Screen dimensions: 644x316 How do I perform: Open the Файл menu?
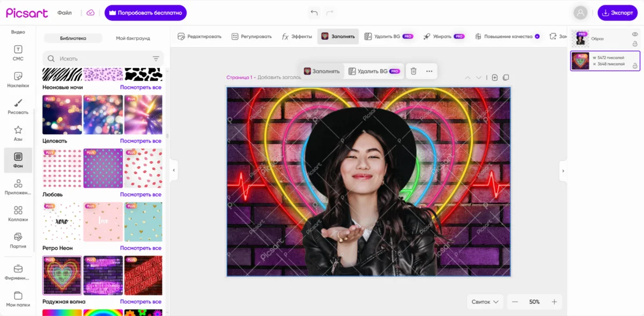[x=64, y=13]
